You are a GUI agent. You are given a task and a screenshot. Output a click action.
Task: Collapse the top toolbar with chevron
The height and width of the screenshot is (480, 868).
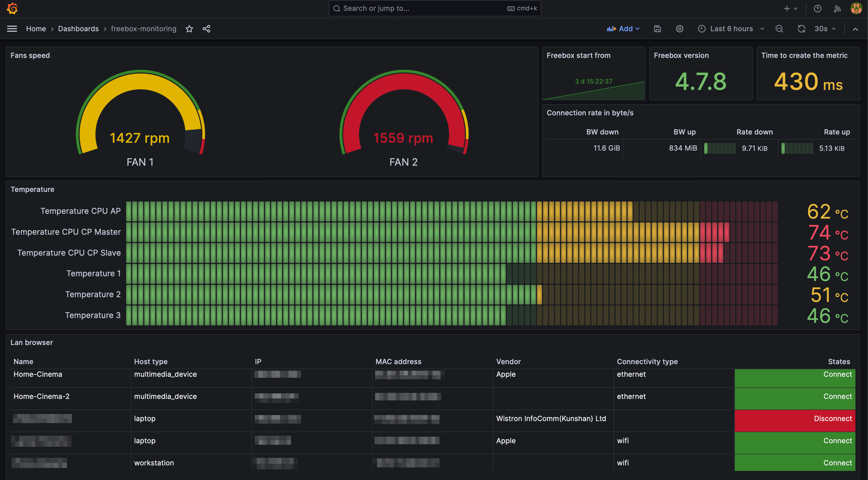pos(855,29)
